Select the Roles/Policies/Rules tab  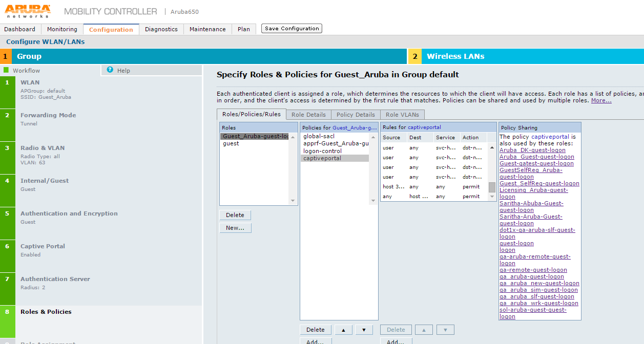click(x=251, y=114)
